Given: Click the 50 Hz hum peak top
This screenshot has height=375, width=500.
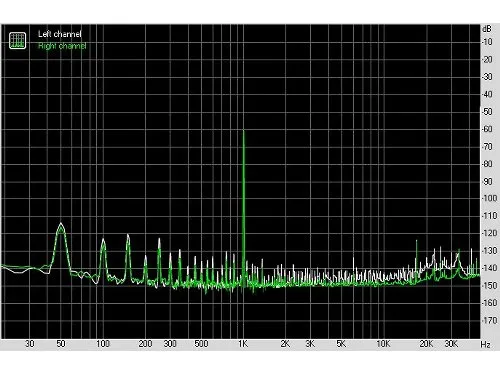Looking at the screenshot, I should pos(61,224).
